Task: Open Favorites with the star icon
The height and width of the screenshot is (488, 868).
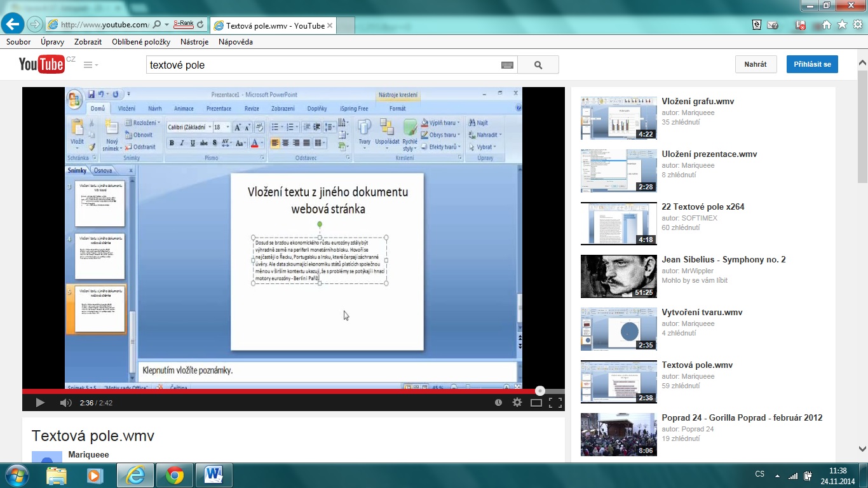Action: click(842, 25)
